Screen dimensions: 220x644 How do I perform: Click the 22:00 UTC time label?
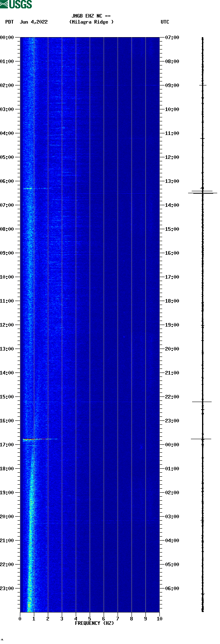coord(172,397)
